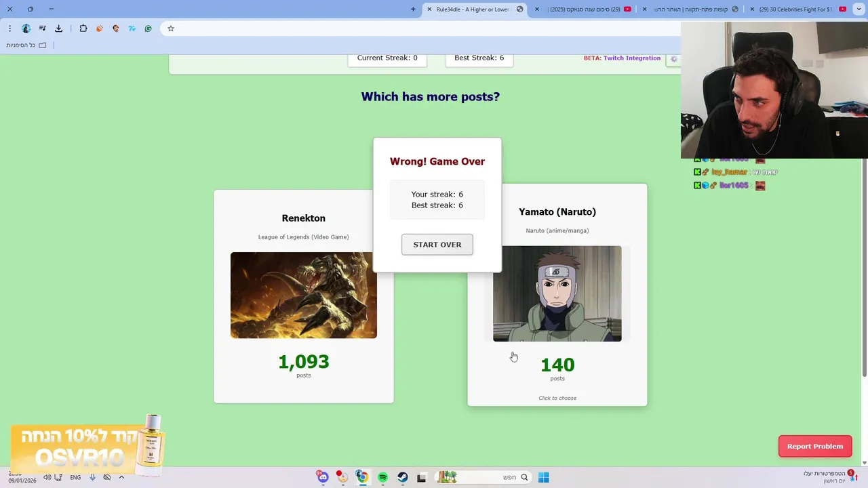
Task: Open the all-bookmarks folder in bookmarks bar
Action: click(x=26, y=45)
